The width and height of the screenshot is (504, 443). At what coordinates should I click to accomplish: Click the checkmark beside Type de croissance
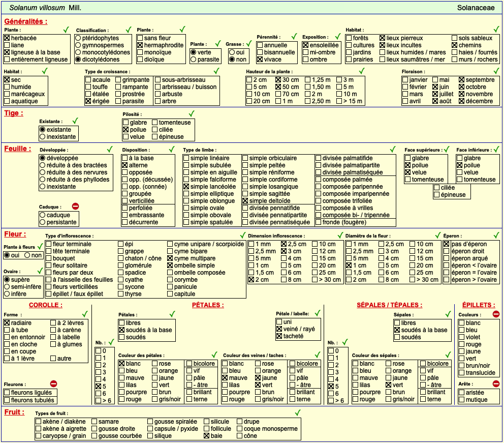coord(216,71)
